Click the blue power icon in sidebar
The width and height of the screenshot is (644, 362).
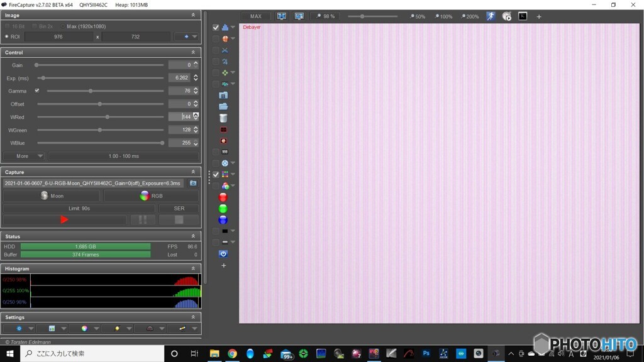point(223,254)
